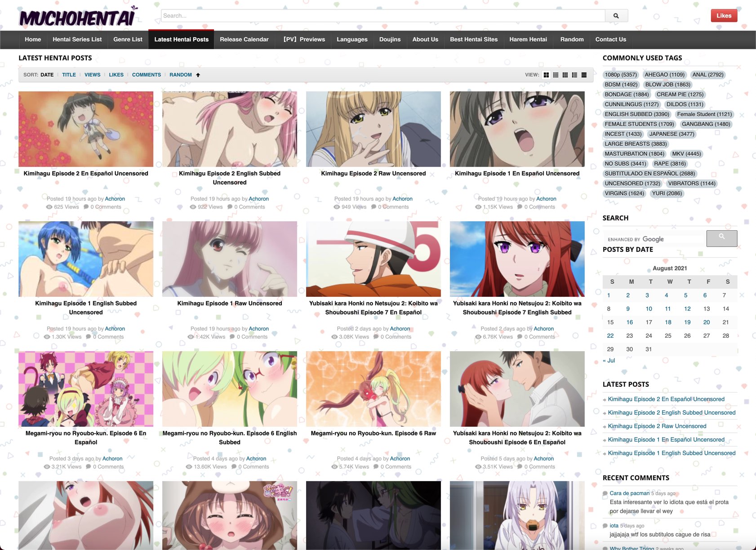Select the MKV (4445) tag

686,154
